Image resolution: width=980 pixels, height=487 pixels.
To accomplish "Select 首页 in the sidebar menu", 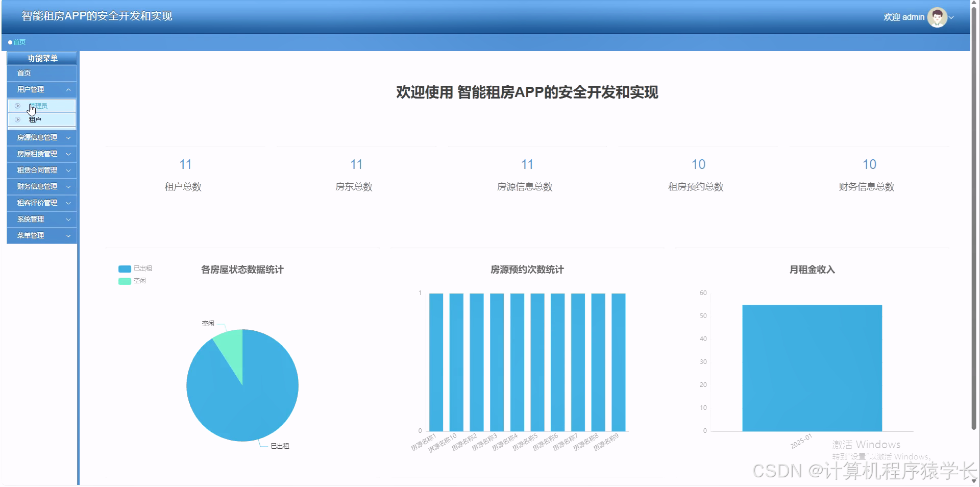I will point(23,73).
